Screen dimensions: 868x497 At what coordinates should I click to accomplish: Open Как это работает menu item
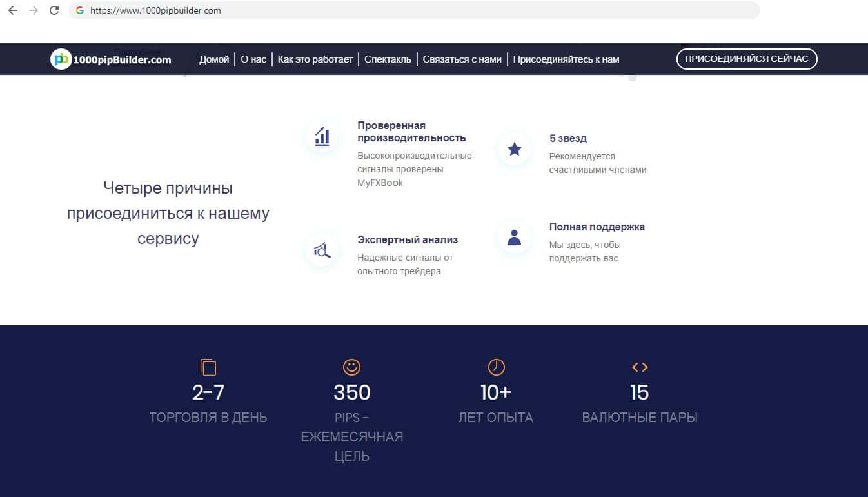coord(315,59)
